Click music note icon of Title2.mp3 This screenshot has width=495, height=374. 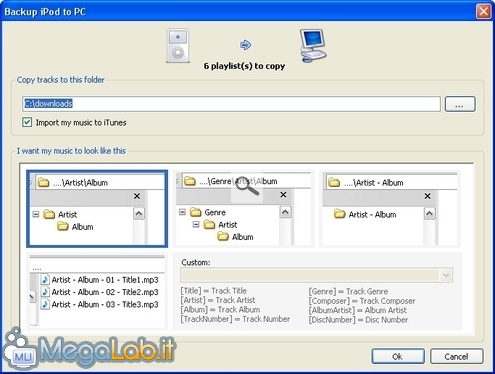tap(45, 292)
